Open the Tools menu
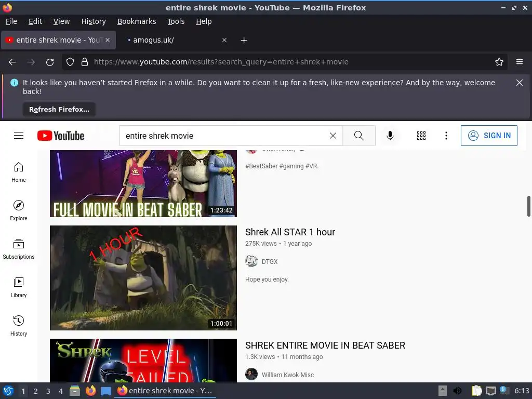 click(x=176, y=21)
